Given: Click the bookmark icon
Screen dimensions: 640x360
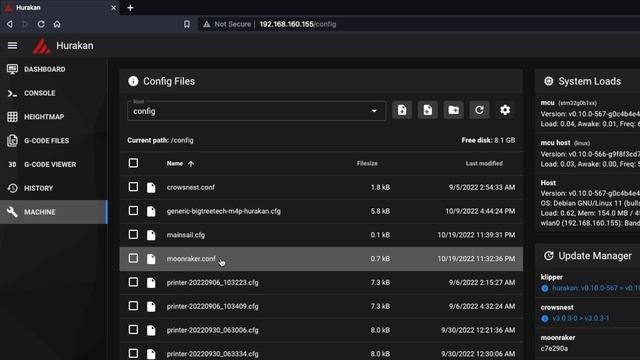Looking at the screenshot, I should [x=187, y=24].
